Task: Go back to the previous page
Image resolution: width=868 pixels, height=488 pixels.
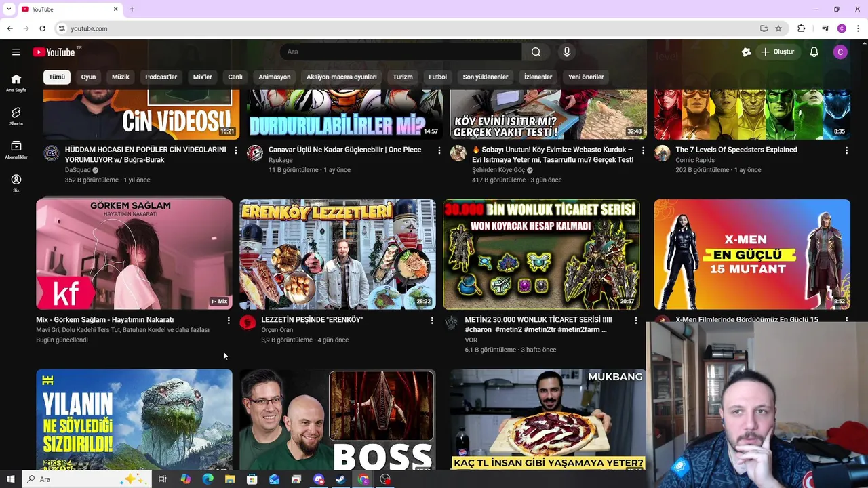Action: [x=9, y=28]
